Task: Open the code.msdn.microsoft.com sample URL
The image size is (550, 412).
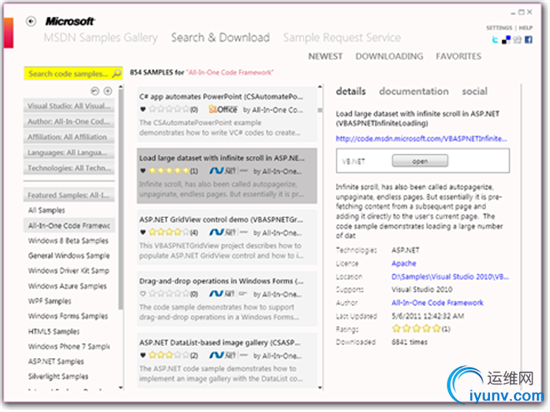Action: (421, 139)
